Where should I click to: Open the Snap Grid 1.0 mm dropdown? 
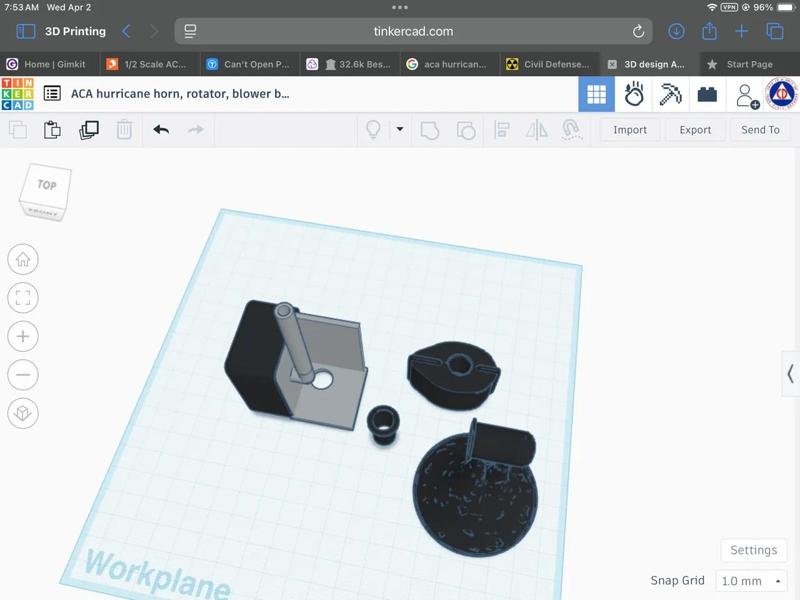point(751,581)
